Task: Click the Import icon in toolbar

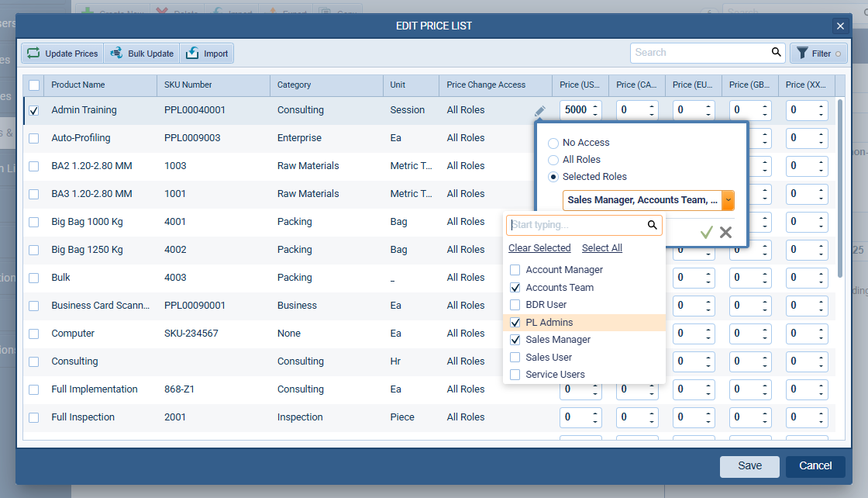Action: click(x=193, y=54)
